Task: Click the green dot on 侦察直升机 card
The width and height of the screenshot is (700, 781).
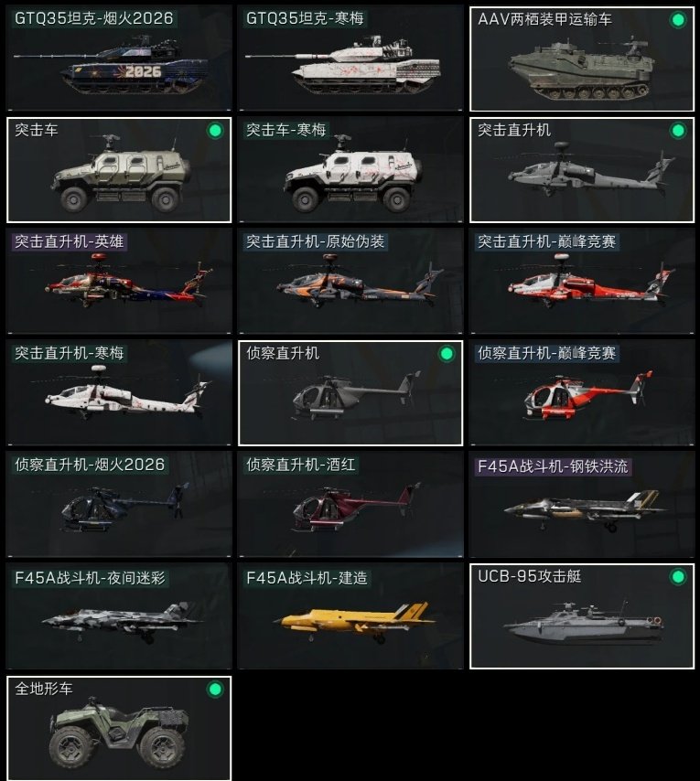Action: [x=447, y=354]
